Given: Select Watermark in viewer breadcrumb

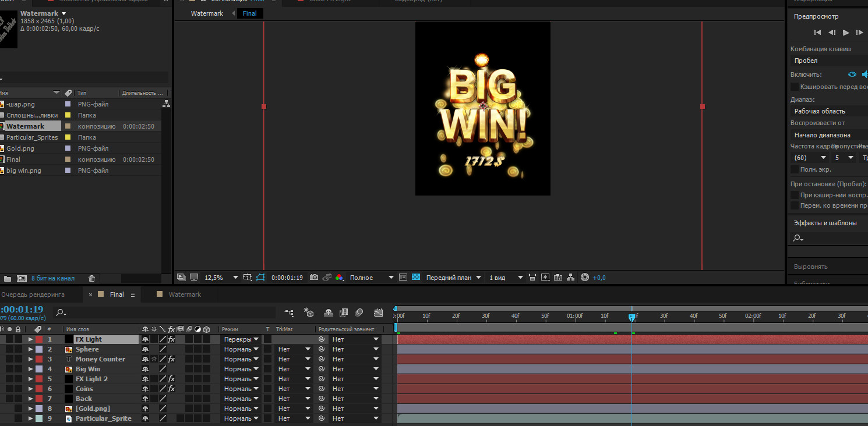Looking at the screenshot, I should click(207, 13).
